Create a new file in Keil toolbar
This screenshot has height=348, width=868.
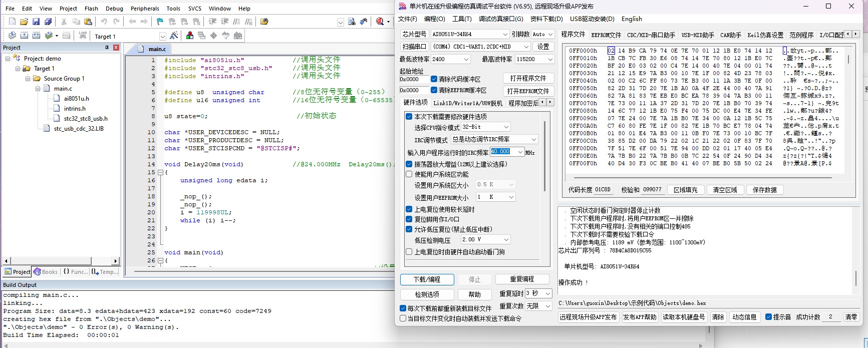pyautogui.click(x=12, y=22)
